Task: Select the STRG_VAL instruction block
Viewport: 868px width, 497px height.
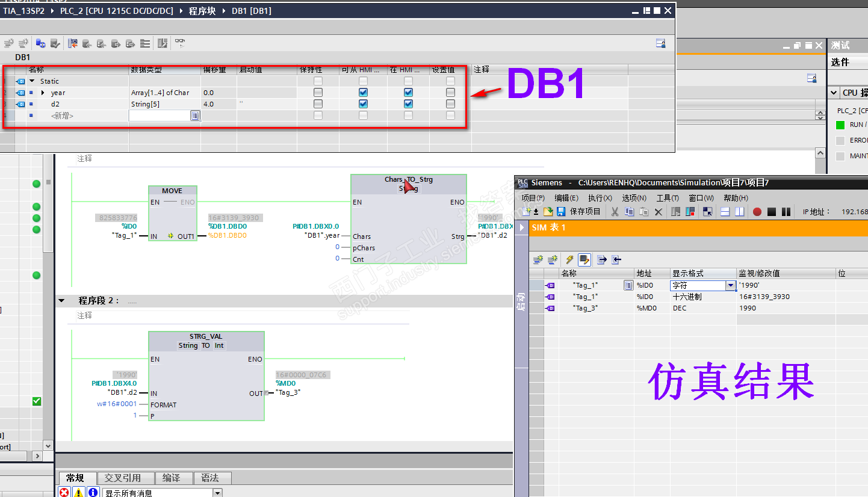Action: (x=206, y=376)
